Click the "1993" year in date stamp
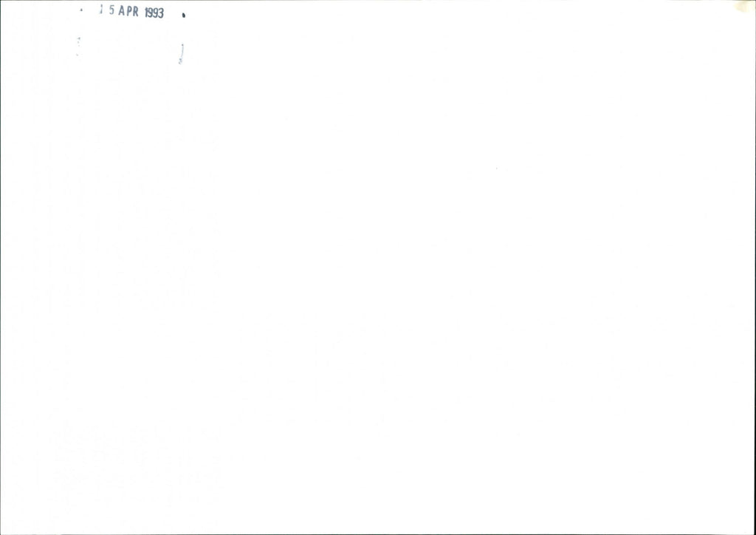The width and height of the screenshot is (756, 535). pyautogui.click(x=154, y=13)
